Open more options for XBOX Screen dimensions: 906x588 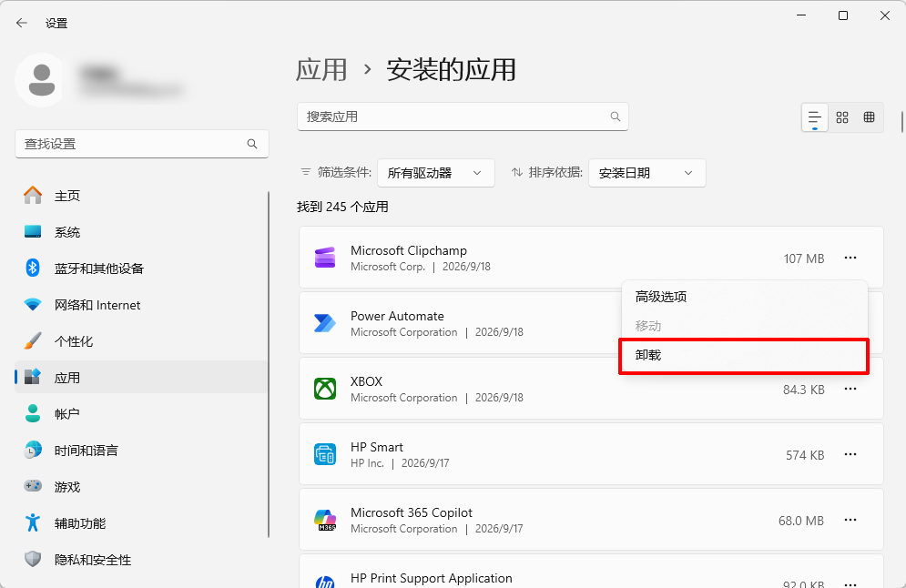pyautogui.click(x=850, y=389)
